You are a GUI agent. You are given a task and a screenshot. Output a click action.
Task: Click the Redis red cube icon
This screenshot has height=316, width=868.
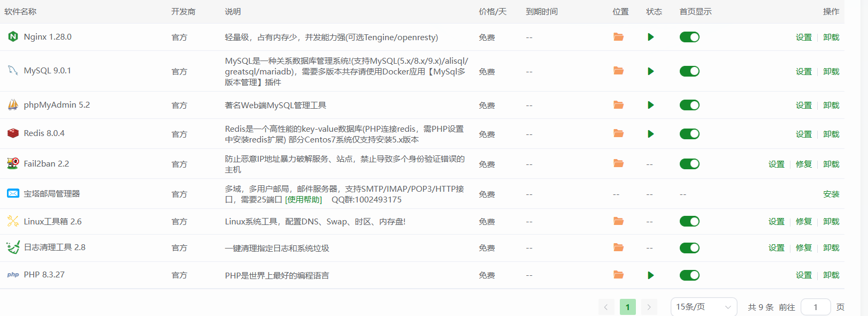13,133
